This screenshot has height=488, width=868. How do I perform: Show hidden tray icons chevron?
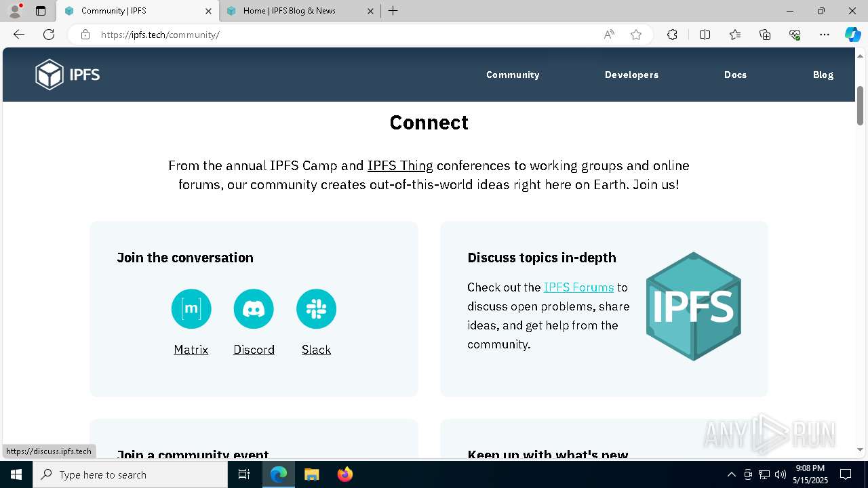731,474
